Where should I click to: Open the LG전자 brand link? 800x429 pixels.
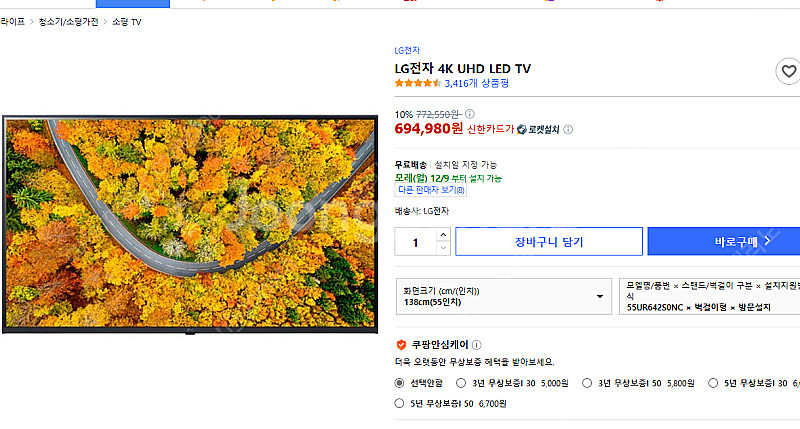[407, 51]
